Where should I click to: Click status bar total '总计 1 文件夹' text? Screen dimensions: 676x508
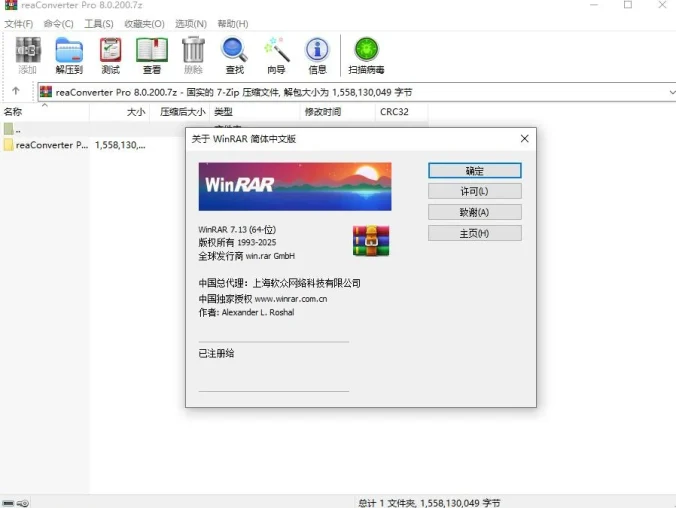pyautogui.click(x=388, y=503)
